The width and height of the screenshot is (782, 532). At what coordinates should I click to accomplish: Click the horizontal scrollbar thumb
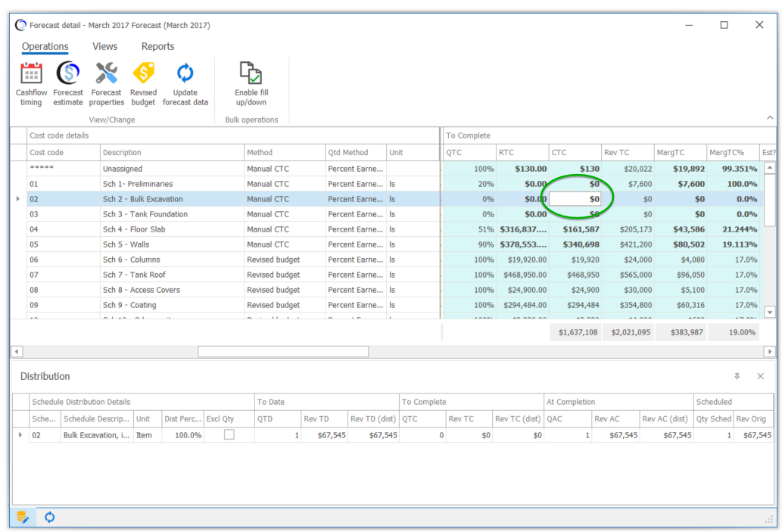[x=283, y=351]
